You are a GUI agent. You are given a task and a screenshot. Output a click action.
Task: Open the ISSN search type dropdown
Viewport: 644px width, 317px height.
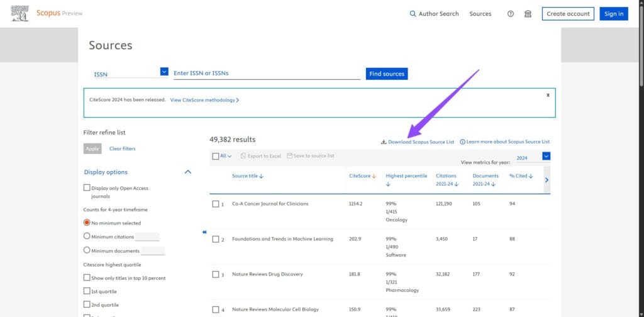point(164,72)
